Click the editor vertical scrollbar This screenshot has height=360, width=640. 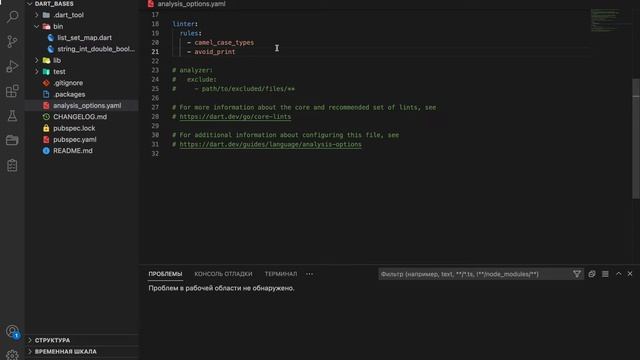click(636, 139)
